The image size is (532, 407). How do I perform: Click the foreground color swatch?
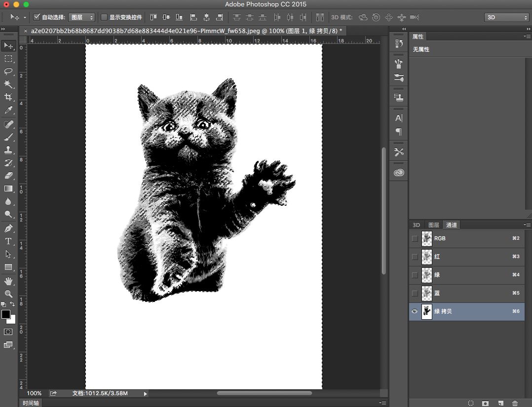click(6, 314)
